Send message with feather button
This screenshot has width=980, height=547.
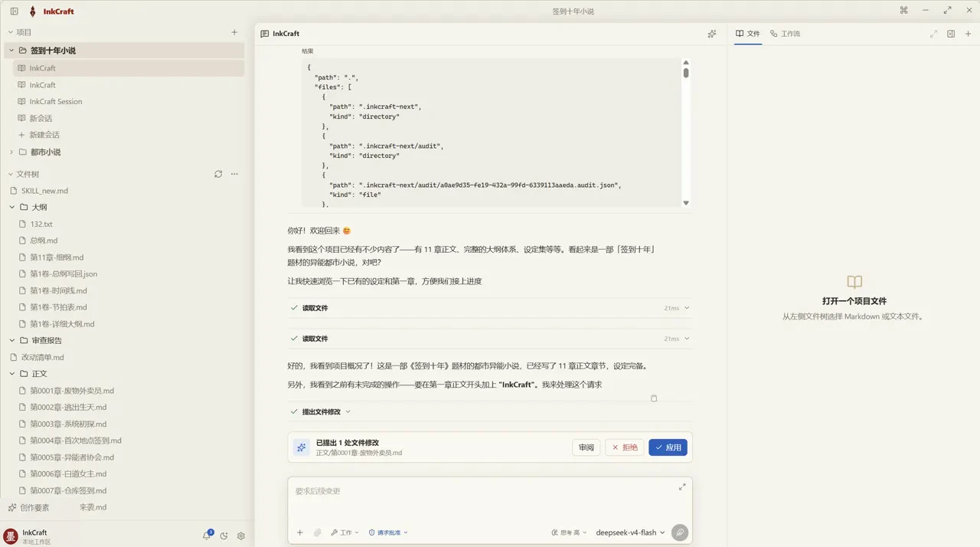(679, 532)
